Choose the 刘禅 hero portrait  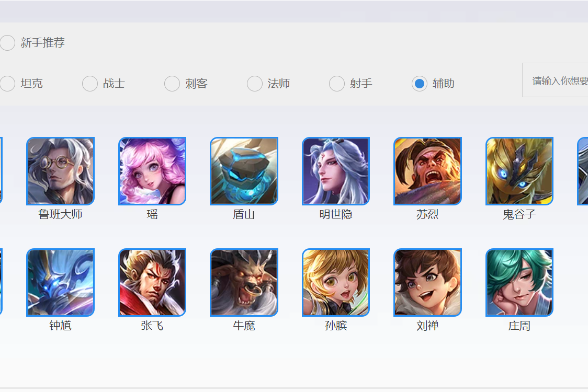pos(427,283)
